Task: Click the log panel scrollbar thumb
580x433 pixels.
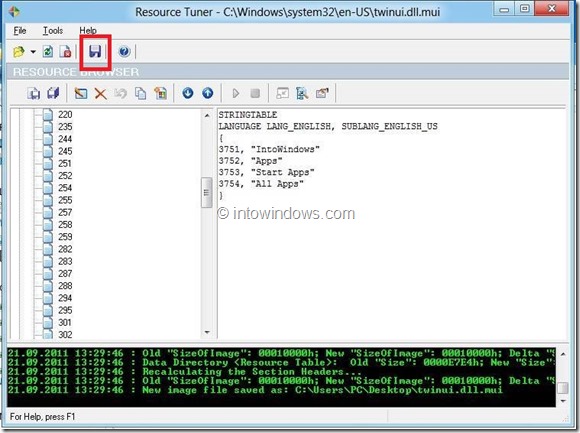Action: point(563,388)
